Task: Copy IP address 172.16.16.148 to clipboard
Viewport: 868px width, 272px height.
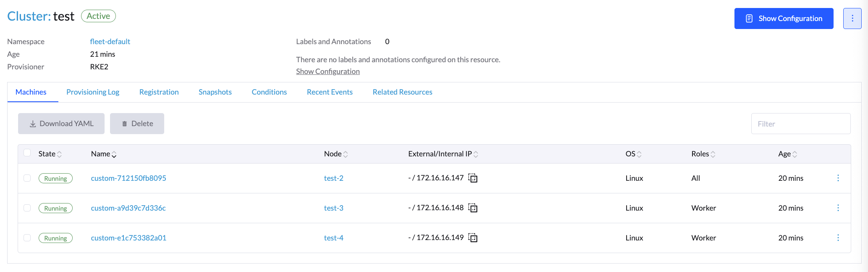Action: [x=473, y=208]
